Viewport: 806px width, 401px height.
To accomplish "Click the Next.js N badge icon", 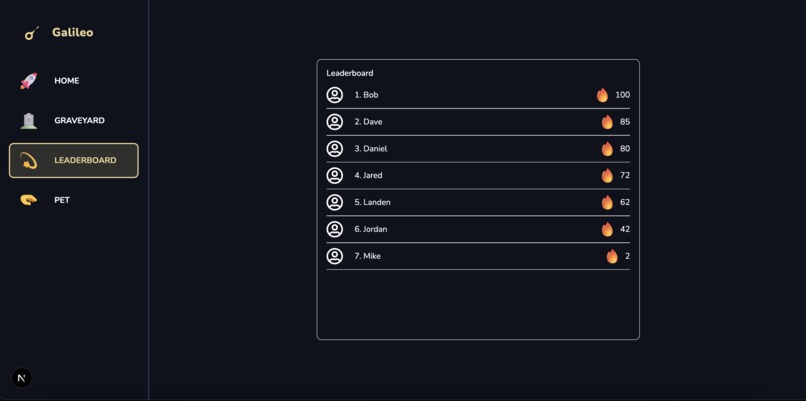I will (22, 378).
